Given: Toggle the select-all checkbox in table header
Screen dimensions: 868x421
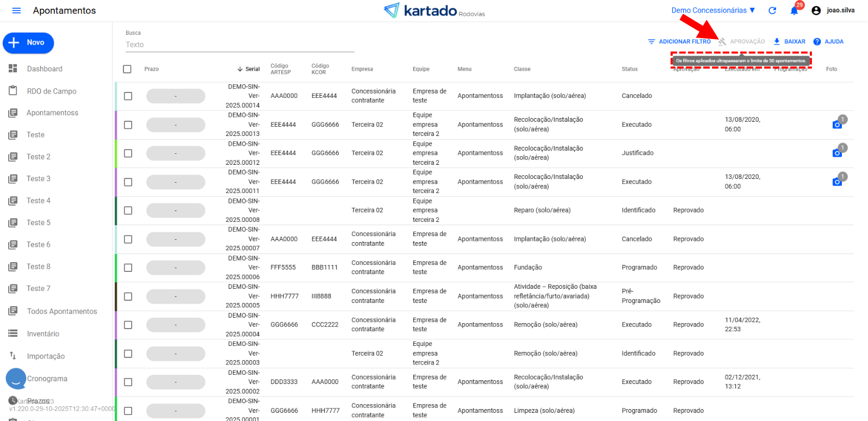Looking at the screenshot, I should pyautogui.click(x=127, y=69).
